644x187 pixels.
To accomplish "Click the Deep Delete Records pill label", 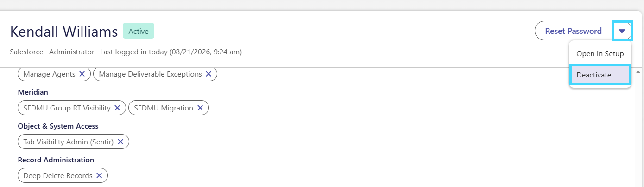I will [58, 175].
